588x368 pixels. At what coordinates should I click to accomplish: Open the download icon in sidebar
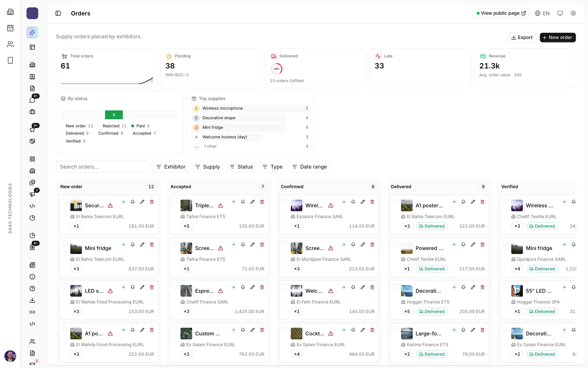point(32,300)
